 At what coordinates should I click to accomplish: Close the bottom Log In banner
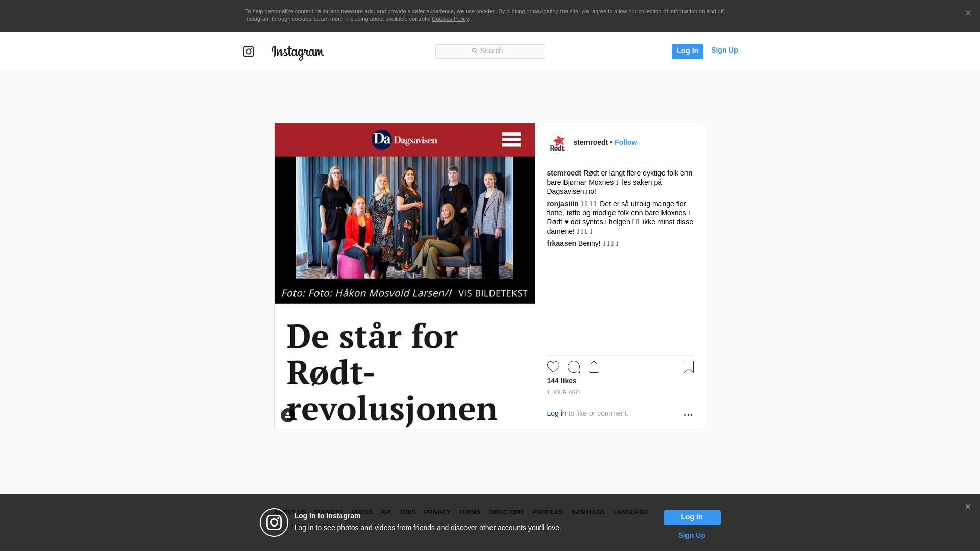968,507
